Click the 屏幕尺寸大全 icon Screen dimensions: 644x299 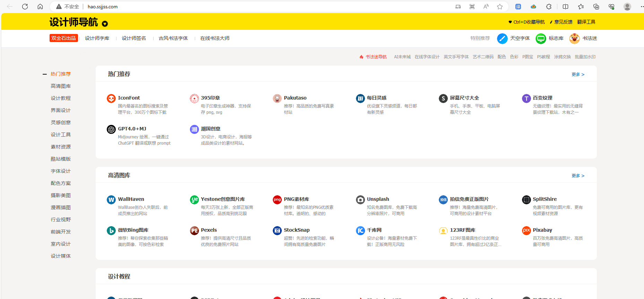tap(443, 99)
